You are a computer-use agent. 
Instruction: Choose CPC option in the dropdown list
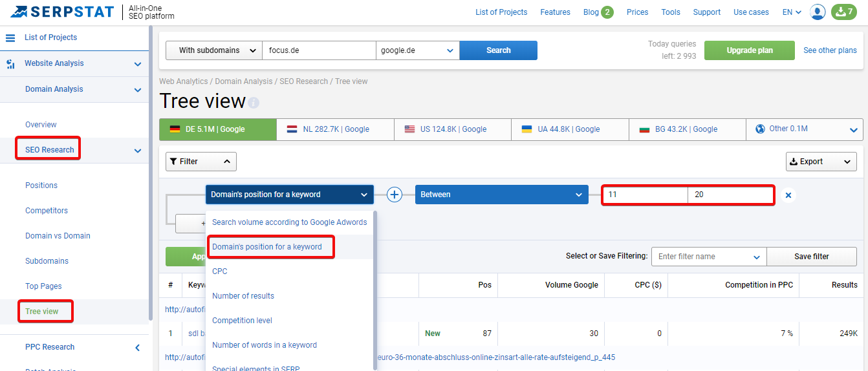[289, 271]
